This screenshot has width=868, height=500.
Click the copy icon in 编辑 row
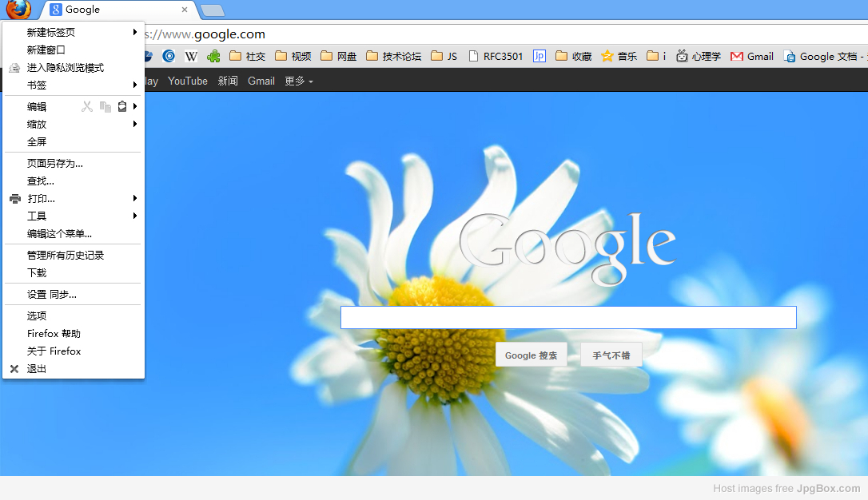coord(106,106)
